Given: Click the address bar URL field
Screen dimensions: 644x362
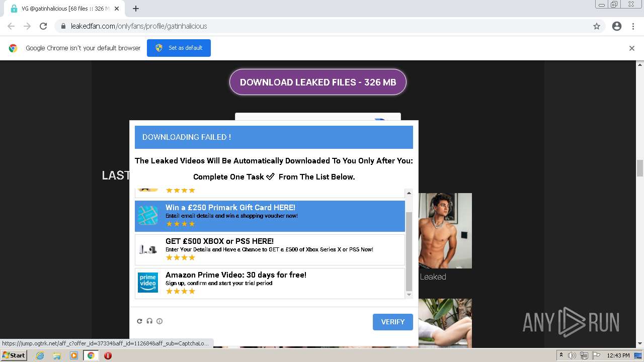Looking at the screenshot, I should coord(322,26).
